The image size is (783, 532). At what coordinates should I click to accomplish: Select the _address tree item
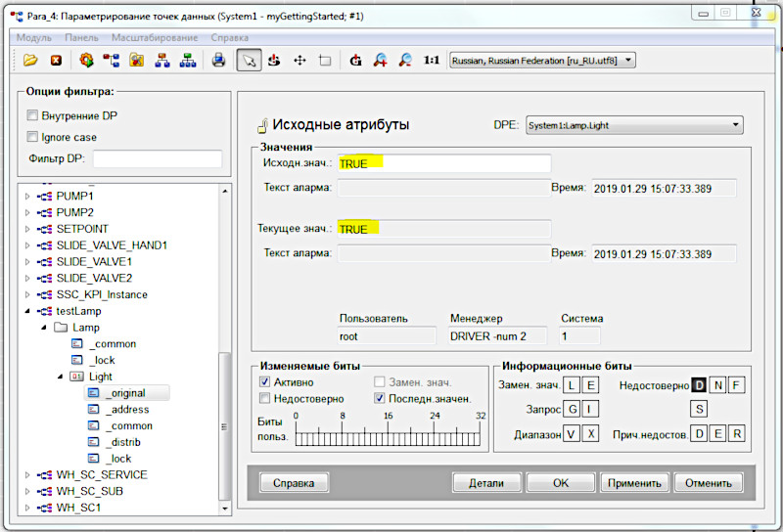pyautogui.click(x=127, y=409)
